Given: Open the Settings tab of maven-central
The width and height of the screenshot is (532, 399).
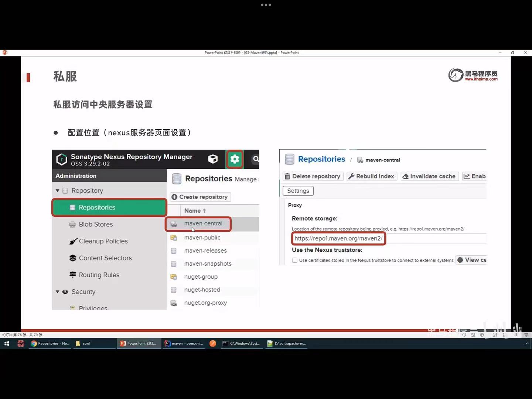Looking at the screenshot, I should 298,191.
